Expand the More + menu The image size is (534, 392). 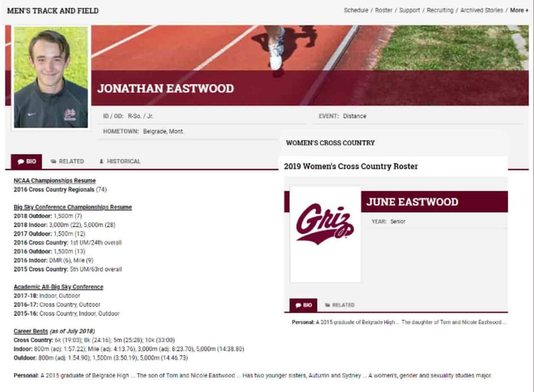(x=520, y=10)
